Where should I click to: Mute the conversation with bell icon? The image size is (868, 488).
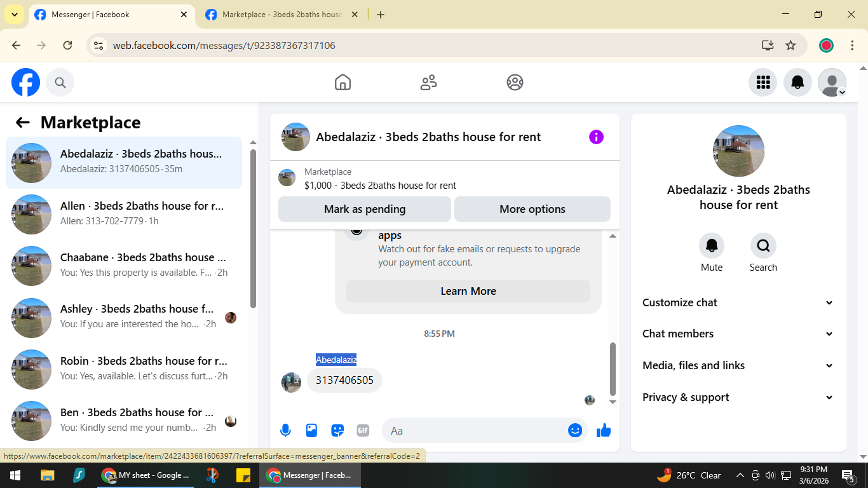click(x=712, y=246)
